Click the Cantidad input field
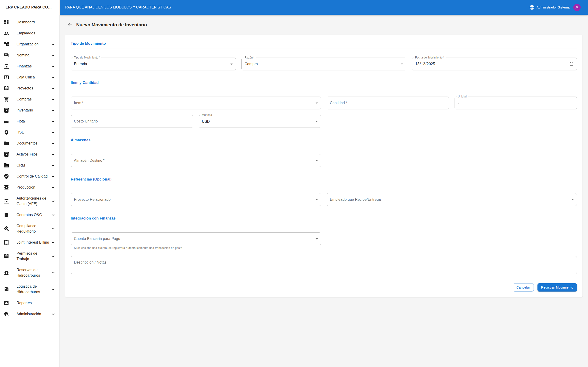This screenshot has width=588, height=367. point(387,103)
